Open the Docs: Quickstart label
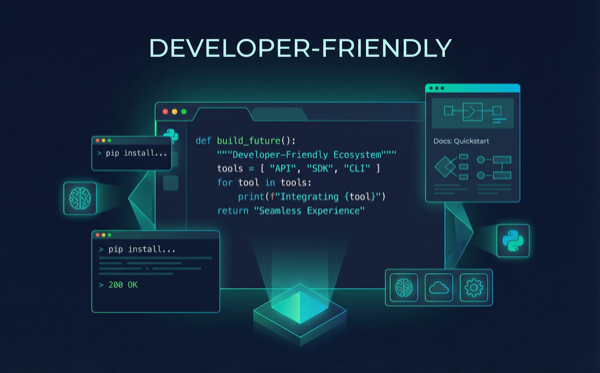This screenshot has width=600, height=373. 461,141
